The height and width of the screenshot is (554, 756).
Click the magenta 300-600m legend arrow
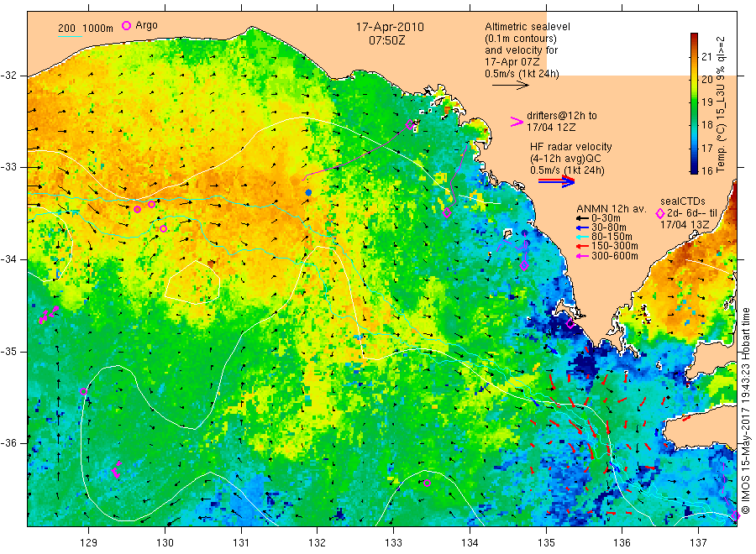582,256
